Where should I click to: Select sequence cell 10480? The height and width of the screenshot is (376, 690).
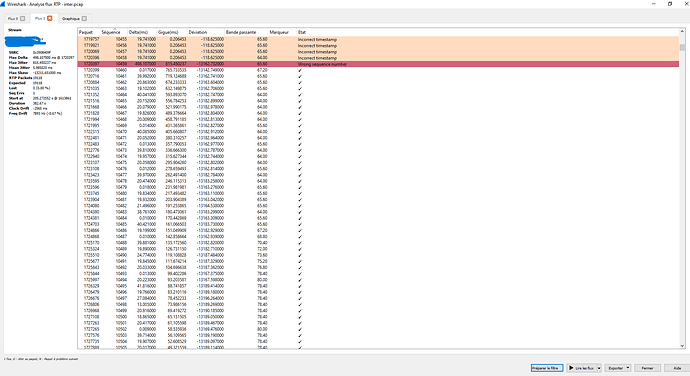point(121,193)
